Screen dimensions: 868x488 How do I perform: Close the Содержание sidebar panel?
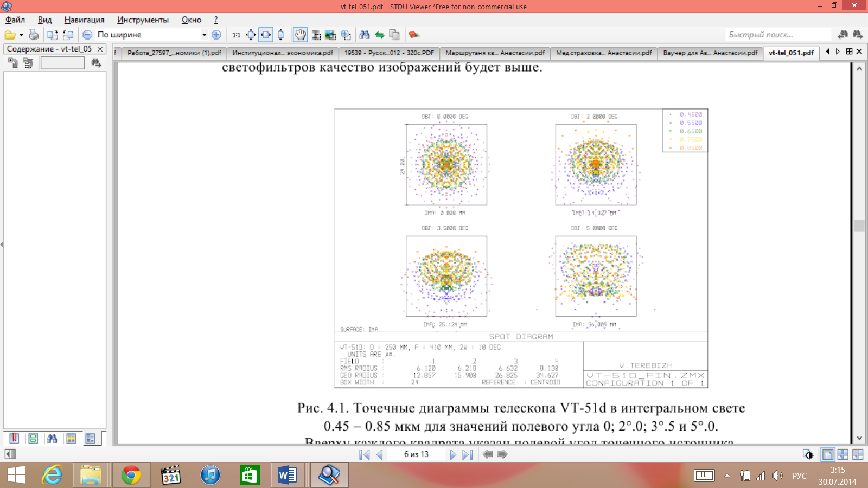pyautogui.click(x=100, y=49)
